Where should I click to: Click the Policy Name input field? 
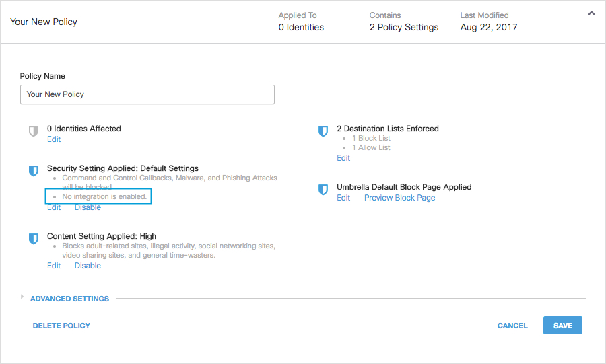147,95
